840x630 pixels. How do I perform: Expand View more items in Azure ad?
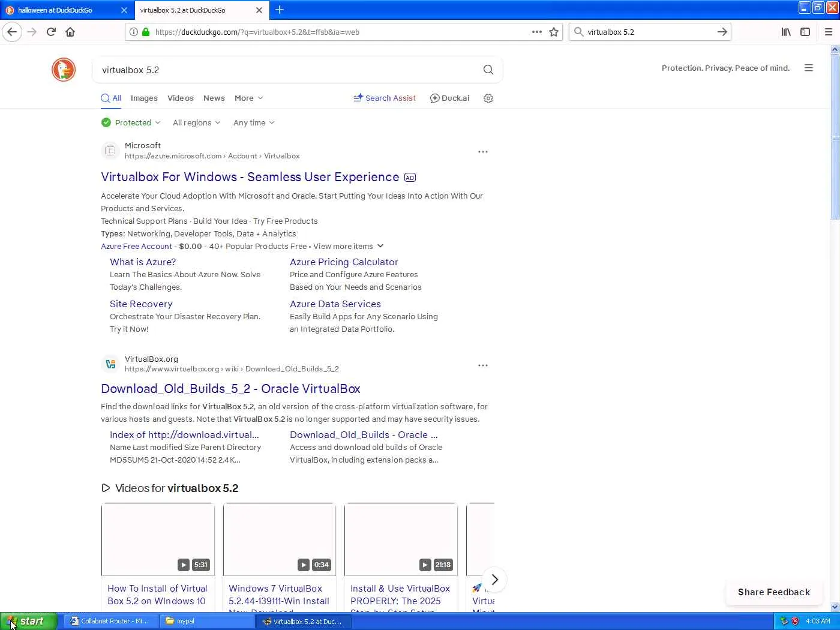click(x=349, y=247)
